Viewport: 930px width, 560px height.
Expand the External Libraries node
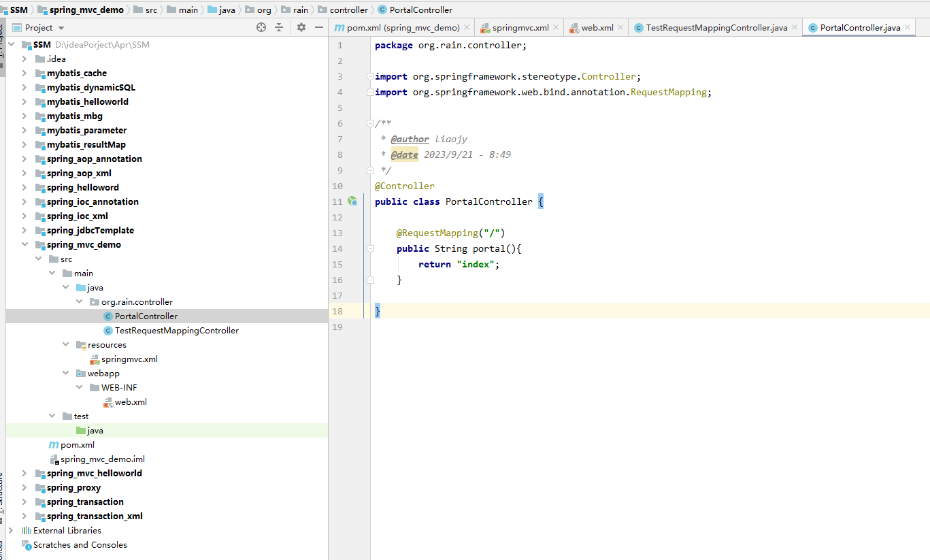coord(11,530)
